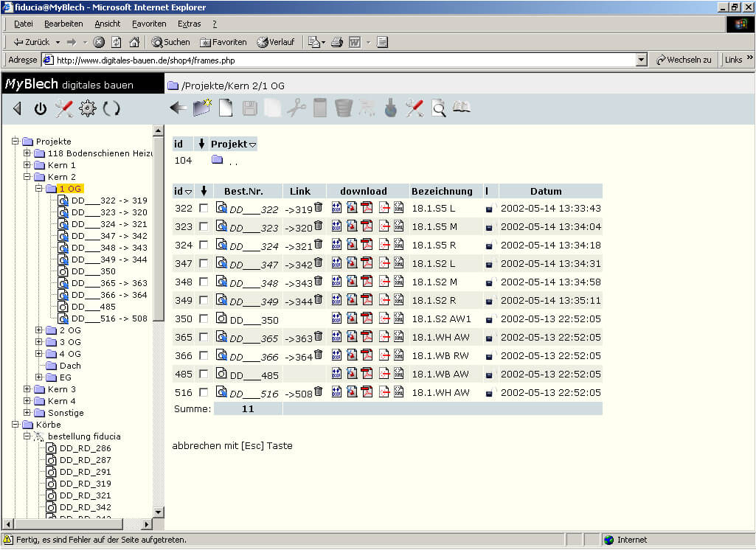Screen dimensions: 756x550
Task: Download XML file for row 516
Action: pos(399,392)
